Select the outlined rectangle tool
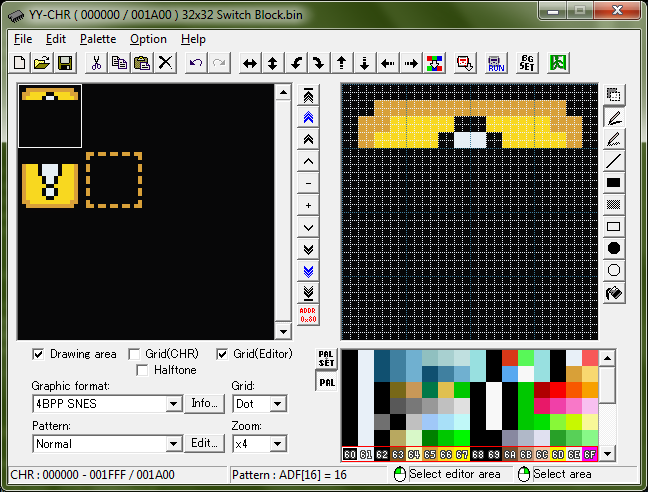Image resolution: width=648 pixels, height=492 pixels. point(614,226)
